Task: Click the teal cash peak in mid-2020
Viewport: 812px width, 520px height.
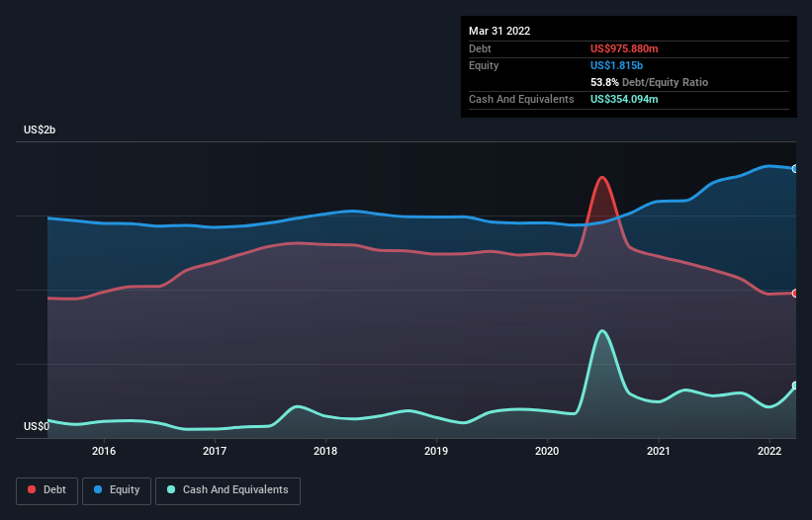Action: tap(601, 331)
